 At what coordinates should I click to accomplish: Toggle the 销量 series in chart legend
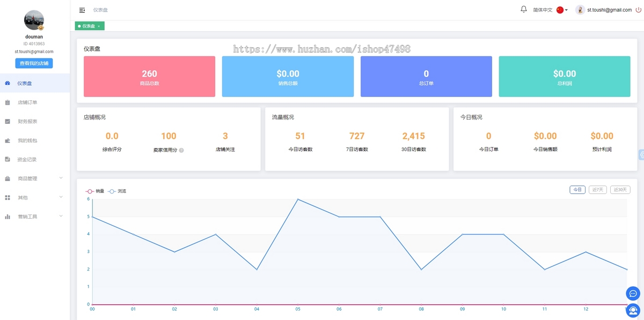click(x=95, y=191)
